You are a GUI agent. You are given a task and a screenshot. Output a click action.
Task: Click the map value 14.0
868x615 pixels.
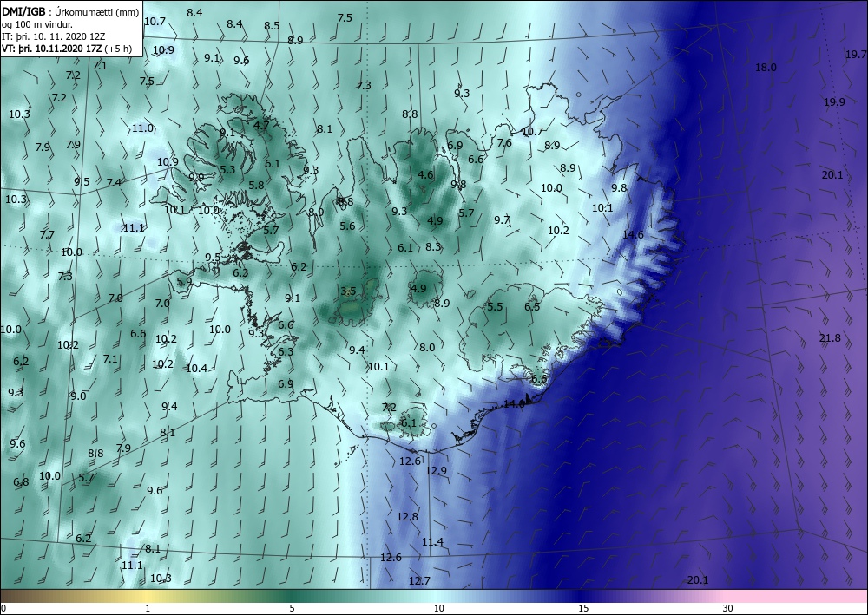[x=514, y=404]
